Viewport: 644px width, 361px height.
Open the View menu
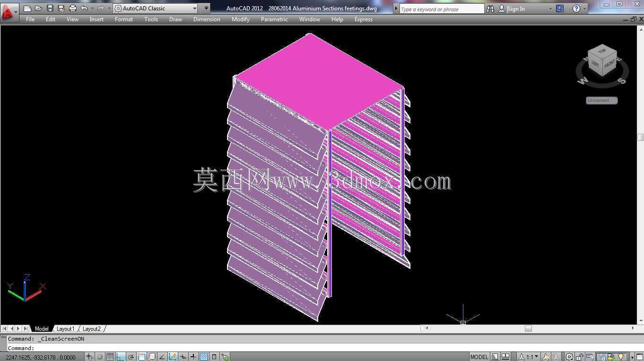[x=72, y=19]
